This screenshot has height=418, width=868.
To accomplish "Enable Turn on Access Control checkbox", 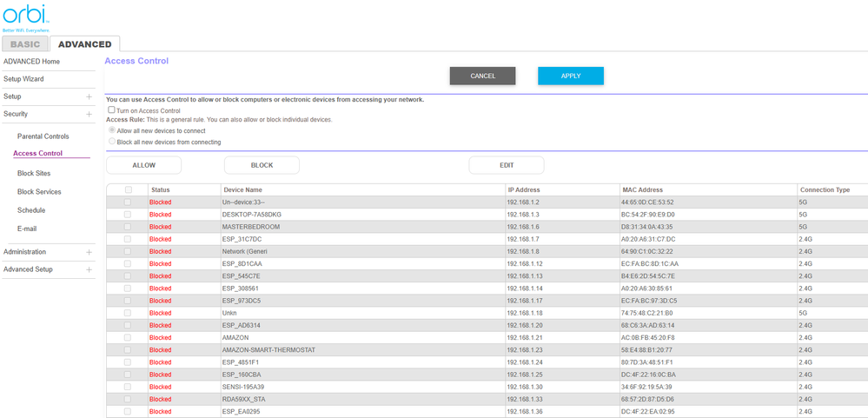I will (x=111, y=110).
